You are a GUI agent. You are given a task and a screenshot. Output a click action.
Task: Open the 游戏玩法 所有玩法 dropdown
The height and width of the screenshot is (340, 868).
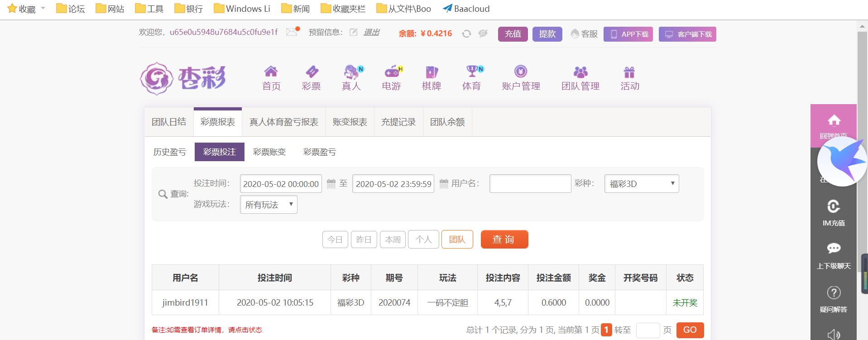click(269, 204)
